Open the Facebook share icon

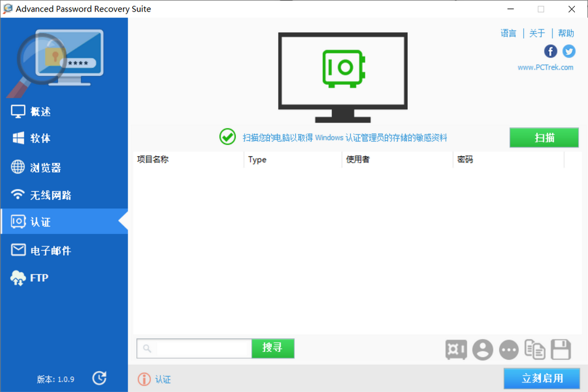[550, 51]
